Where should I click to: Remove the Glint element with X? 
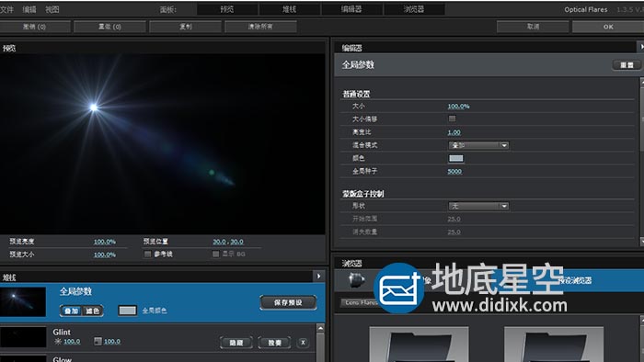pyautogui.click(x=303, y=343)
